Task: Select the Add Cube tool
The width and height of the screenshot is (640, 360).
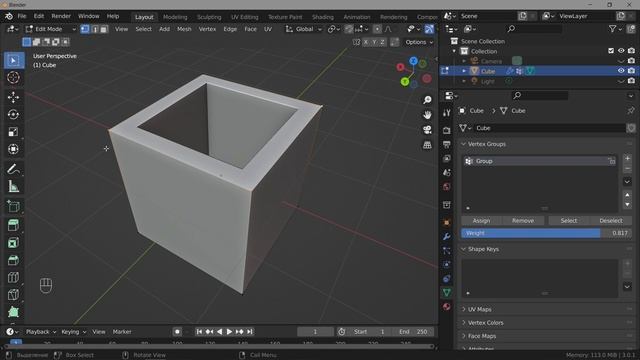Action: coord(13,206)
